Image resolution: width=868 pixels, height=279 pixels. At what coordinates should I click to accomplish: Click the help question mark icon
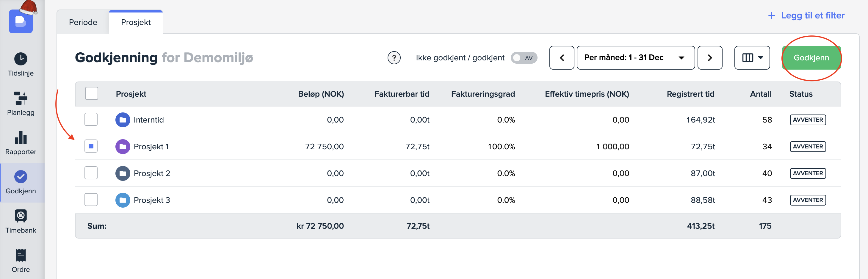[x=394, y=58]
